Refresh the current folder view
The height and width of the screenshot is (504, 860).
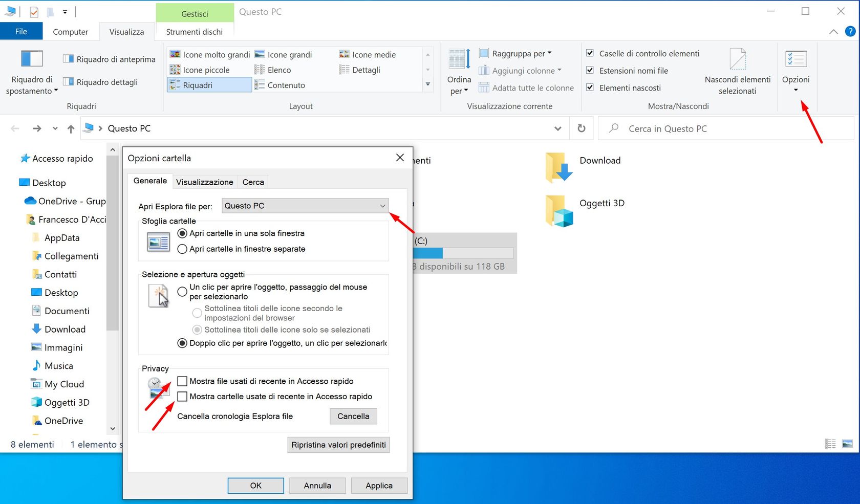click(x=581, y=128)
